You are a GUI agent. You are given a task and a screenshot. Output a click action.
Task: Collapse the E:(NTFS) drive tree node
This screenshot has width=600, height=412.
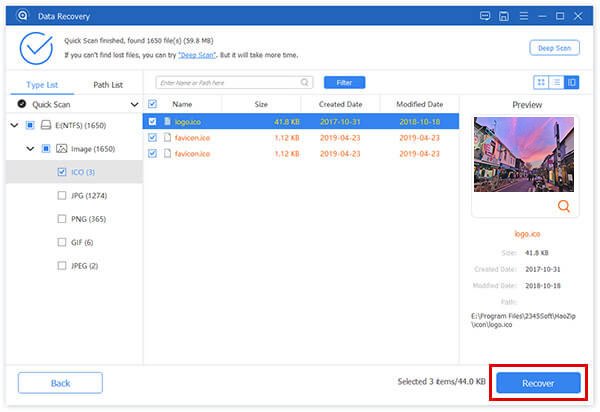click(x=14, y=125)
